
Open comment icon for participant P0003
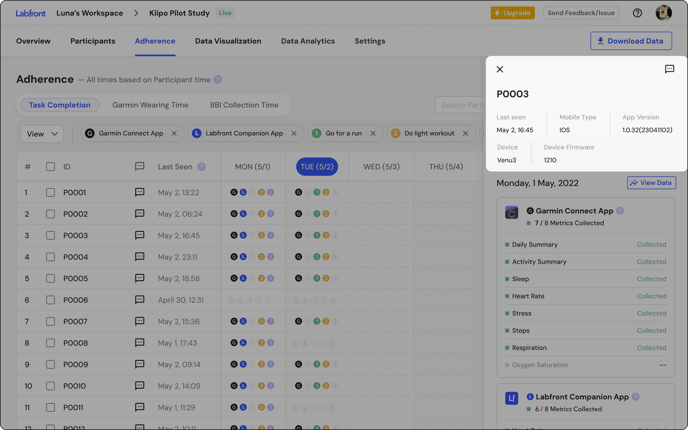pos(140,235)
